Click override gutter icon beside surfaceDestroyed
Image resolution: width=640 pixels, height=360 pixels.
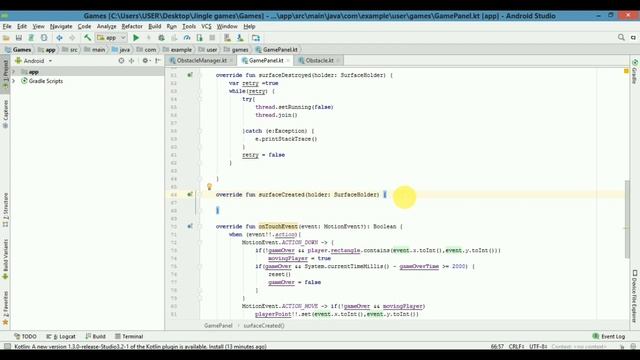point(190,75)
